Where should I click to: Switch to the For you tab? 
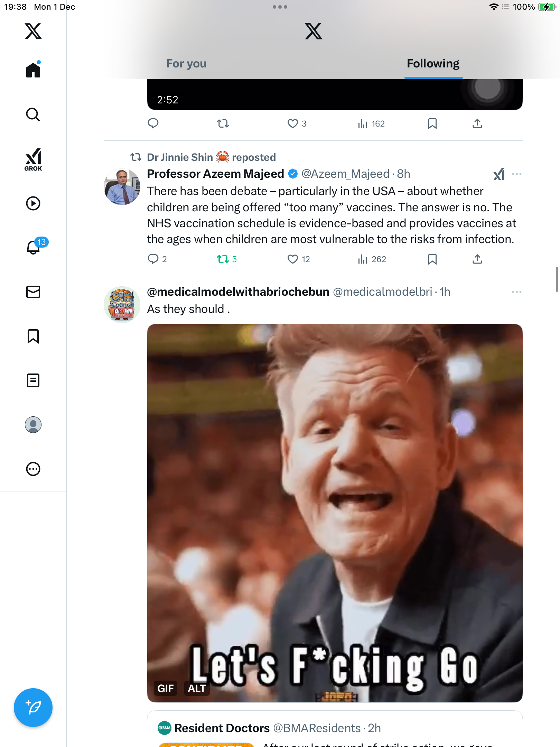point(186,64)
